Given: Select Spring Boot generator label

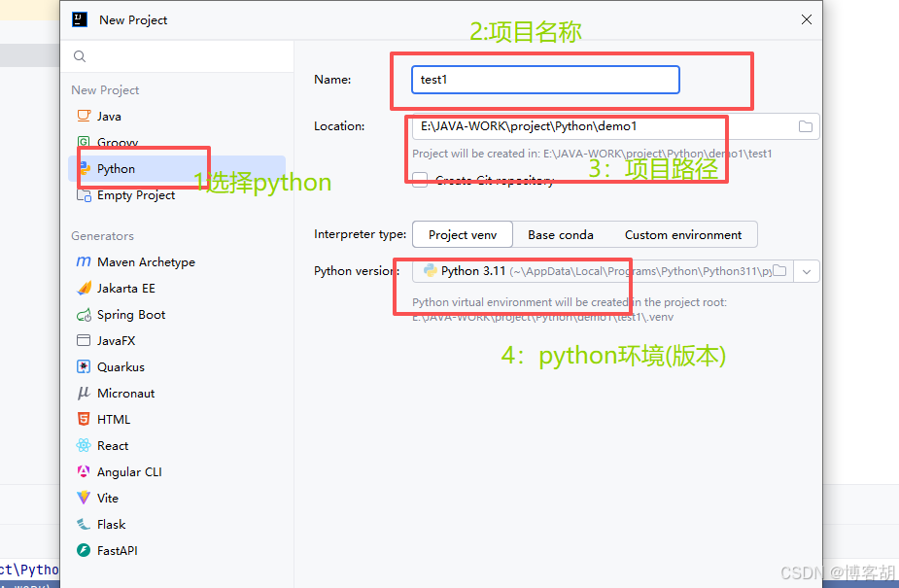Looking at the screenshot, I should tap(131, 315).
